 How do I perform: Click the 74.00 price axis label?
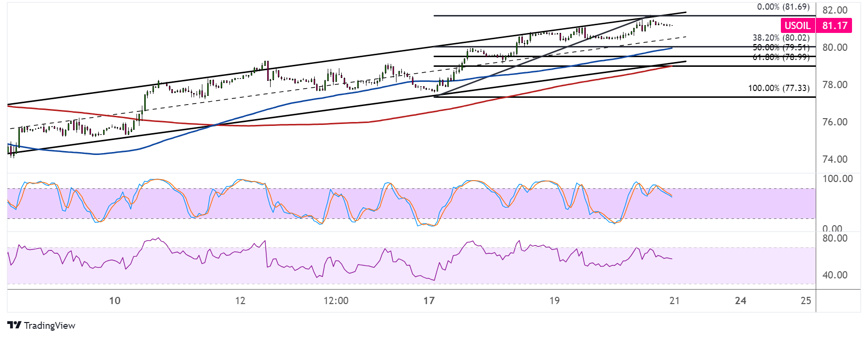[835, 159]
